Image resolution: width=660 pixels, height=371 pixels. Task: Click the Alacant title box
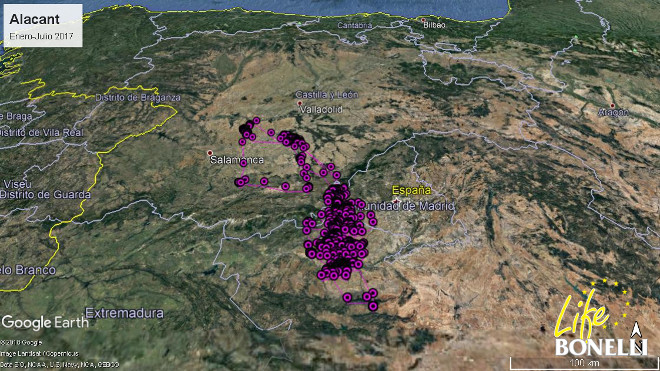[x=43, y=25]
